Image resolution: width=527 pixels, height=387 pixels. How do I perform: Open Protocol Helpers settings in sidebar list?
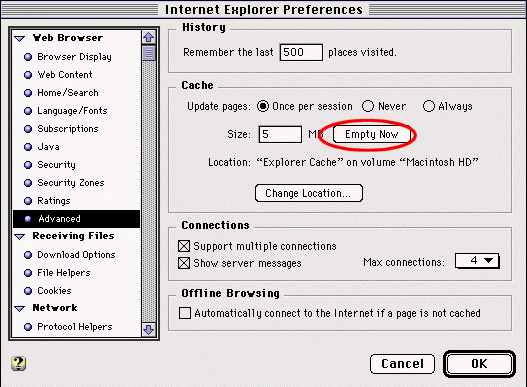pos(75,327)
